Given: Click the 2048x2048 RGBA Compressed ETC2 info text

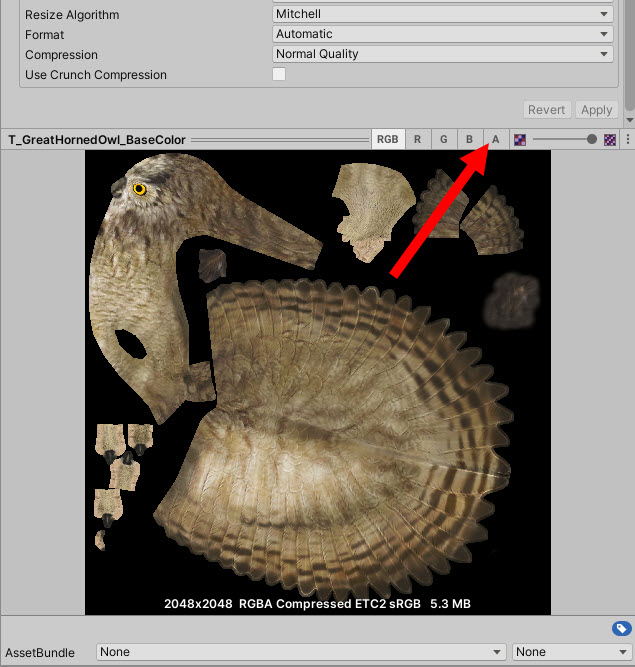Looking at the screenshot, I should click(317, 604).
